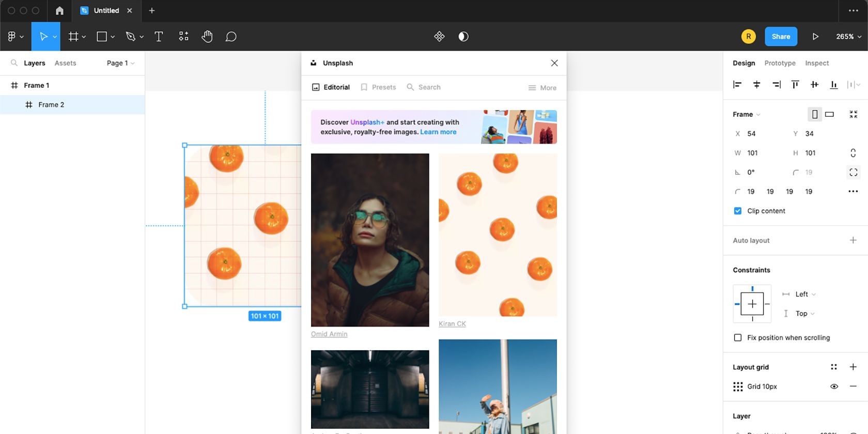Click Align left icon
Image resolution: width=868 pixels, height=434 pixels.
click(x=737, y=84)
